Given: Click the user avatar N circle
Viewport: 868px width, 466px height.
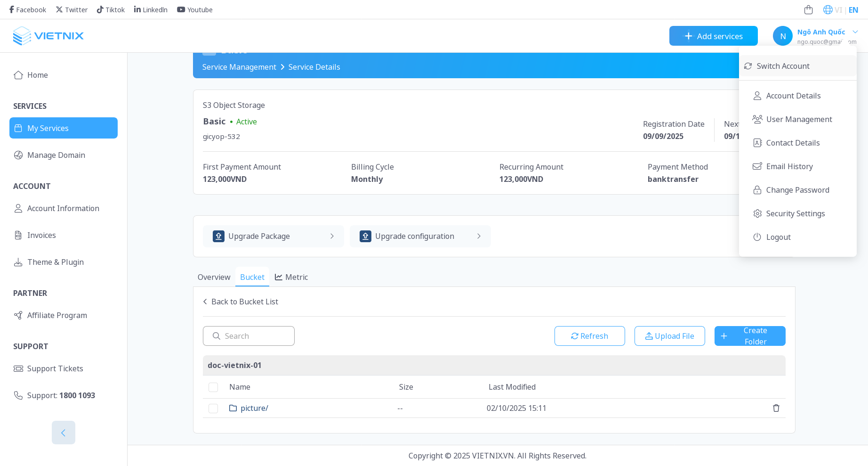Looking at the screenshot, I should 782,36.
